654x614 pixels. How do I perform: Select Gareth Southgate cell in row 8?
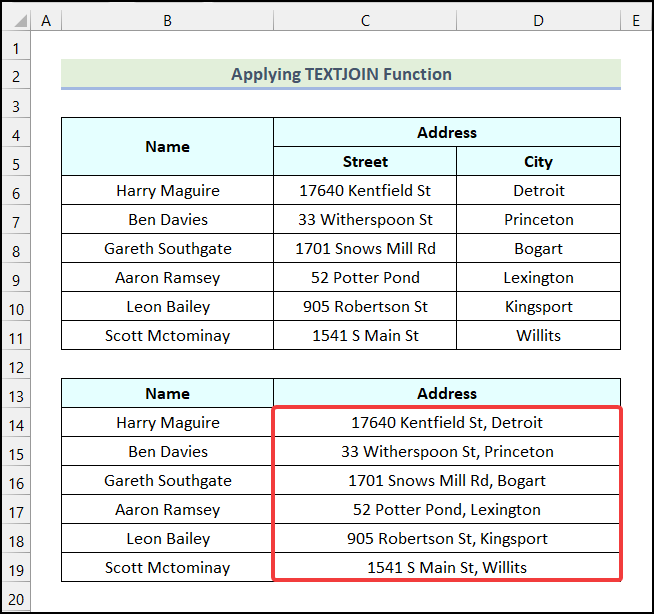(x=167, y=248)
